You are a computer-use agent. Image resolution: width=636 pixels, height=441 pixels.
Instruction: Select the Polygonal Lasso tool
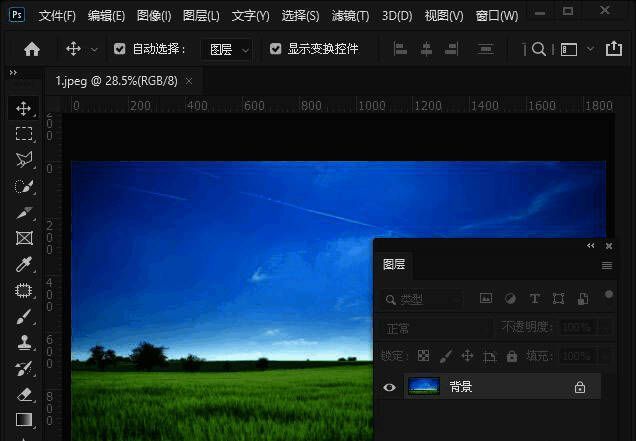24,159
